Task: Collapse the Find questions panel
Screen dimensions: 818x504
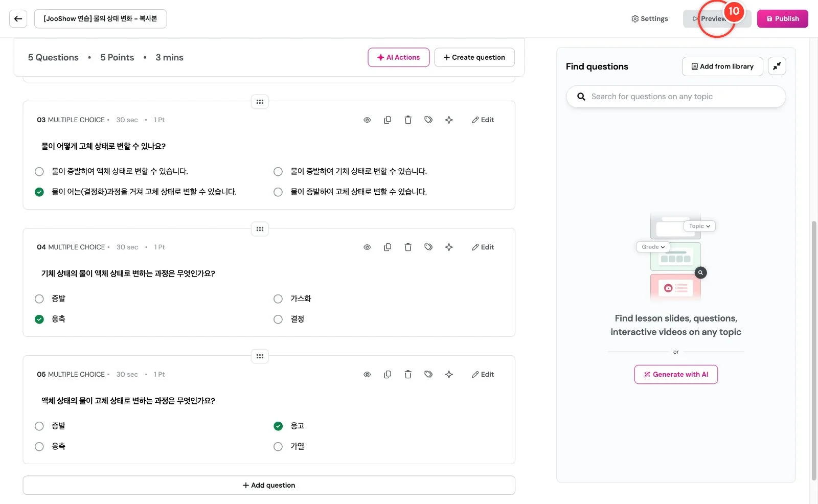Action: coord(777,66)
